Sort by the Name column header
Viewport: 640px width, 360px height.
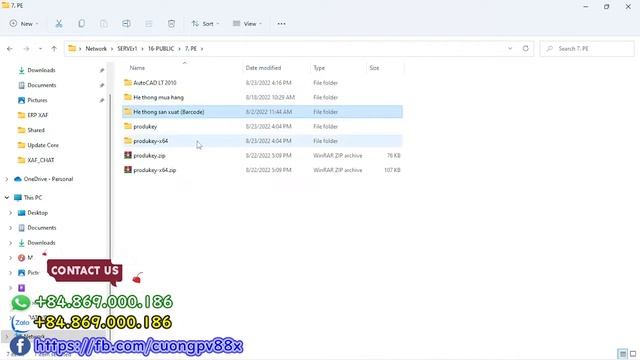pos(137,68)
